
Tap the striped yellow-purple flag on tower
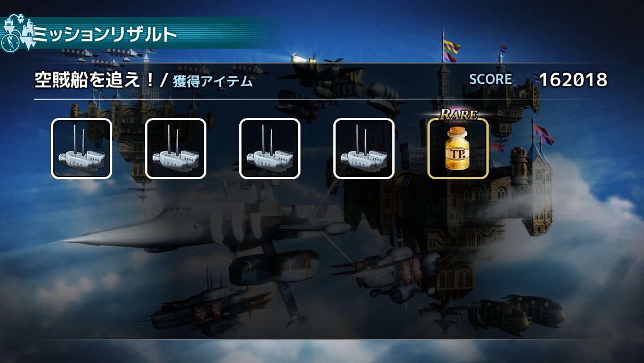coord(451,50)
